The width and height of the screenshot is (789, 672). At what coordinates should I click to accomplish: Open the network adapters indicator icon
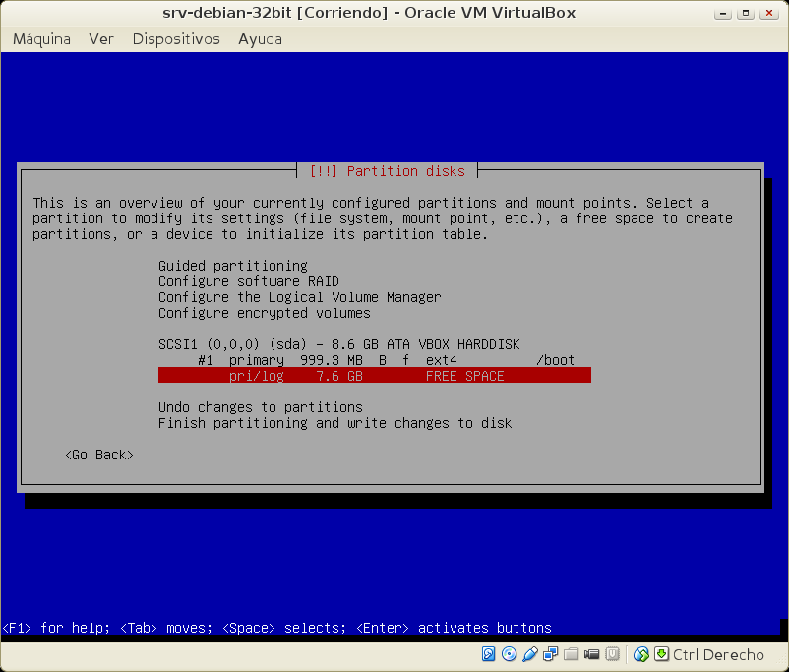551,654
